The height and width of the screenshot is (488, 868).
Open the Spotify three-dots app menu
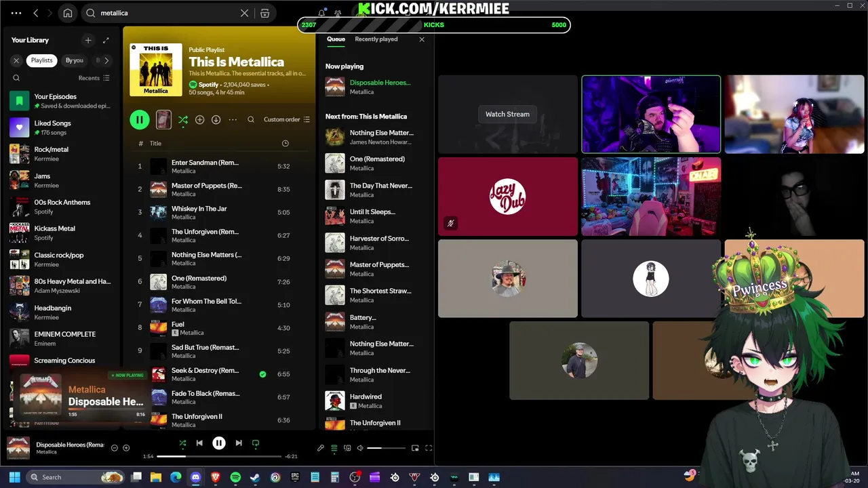[x=16, y=13]
